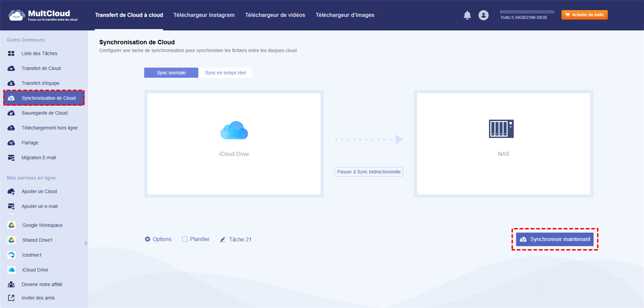Click Ajouter un Cloud icon
Viewport: 644px width, 308px height.
click(11, 191)
